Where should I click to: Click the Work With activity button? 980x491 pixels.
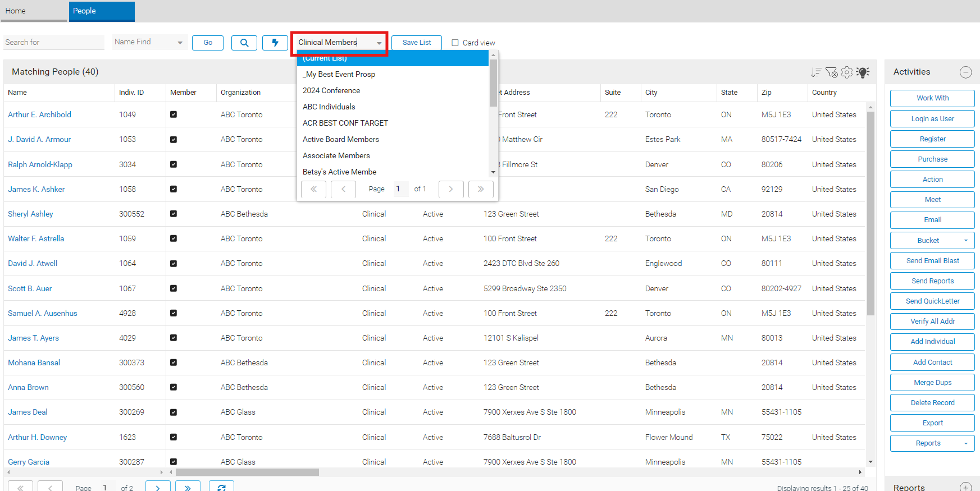point(932,98)
